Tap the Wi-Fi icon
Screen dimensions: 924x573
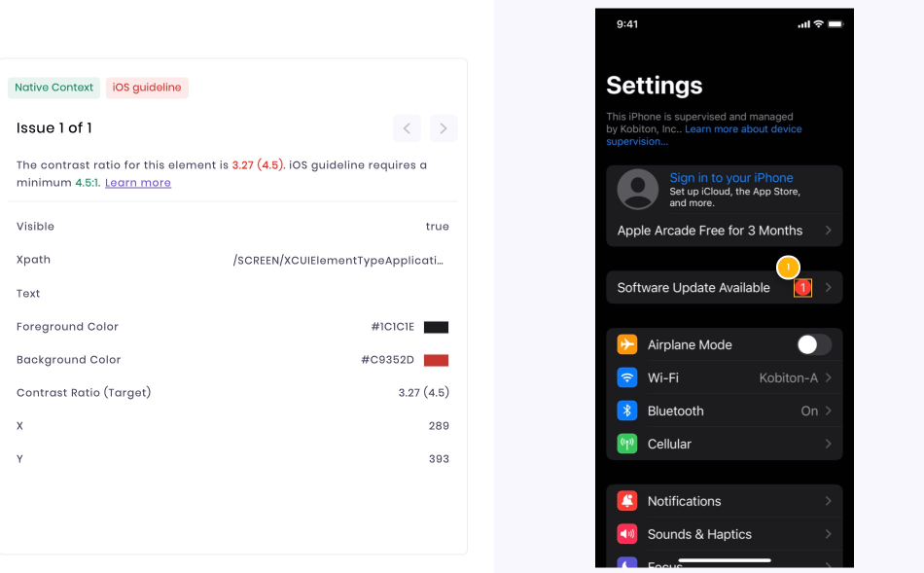click(627, 377)
